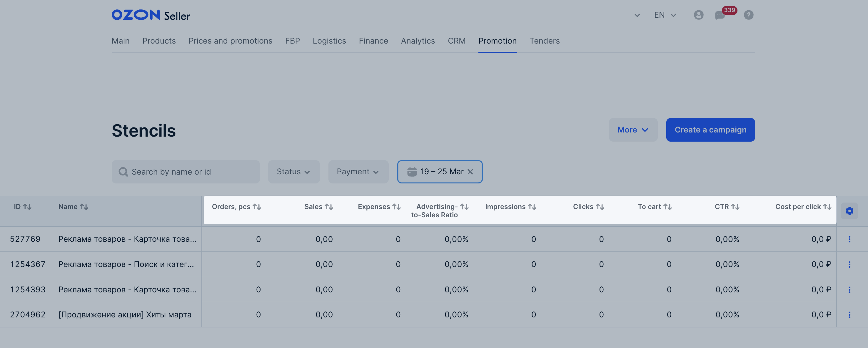Go to the Main tab
868x348 pixels.
click(x=120, y=41)
